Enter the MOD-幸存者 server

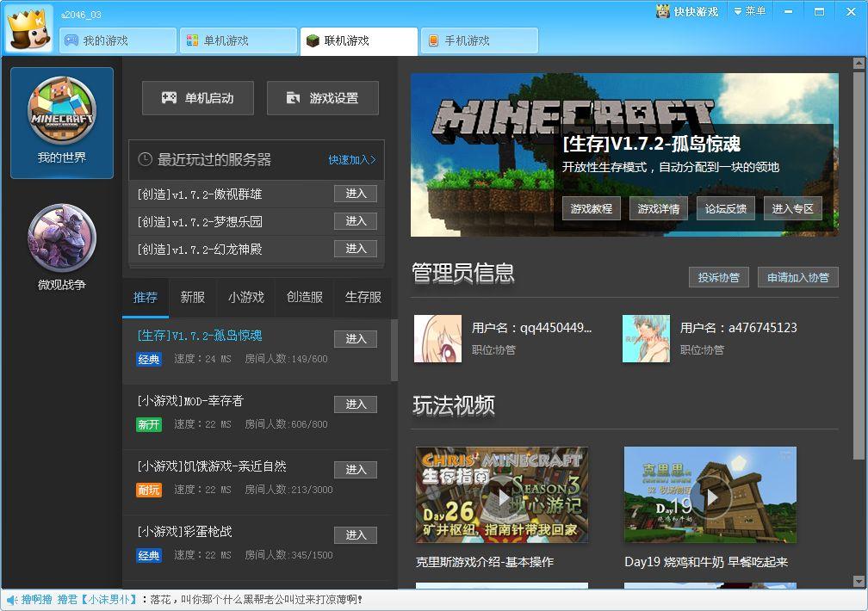click(x=356, y=404)
